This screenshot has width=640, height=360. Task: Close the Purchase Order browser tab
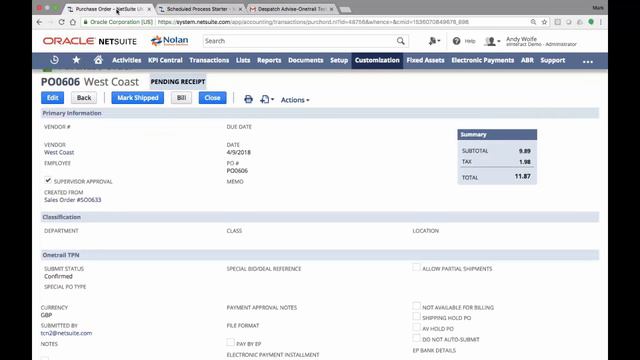pyautogui.click(x=149, y=9)
